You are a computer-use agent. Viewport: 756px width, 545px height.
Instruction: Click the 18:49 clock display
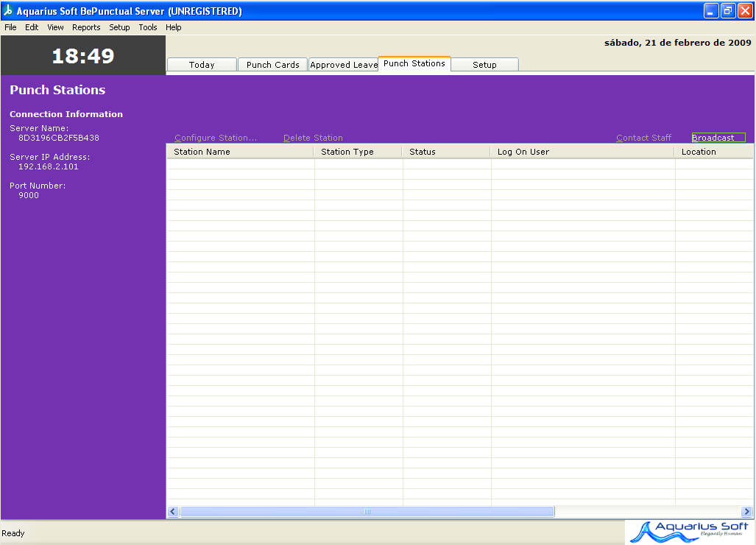coord(83,56)
